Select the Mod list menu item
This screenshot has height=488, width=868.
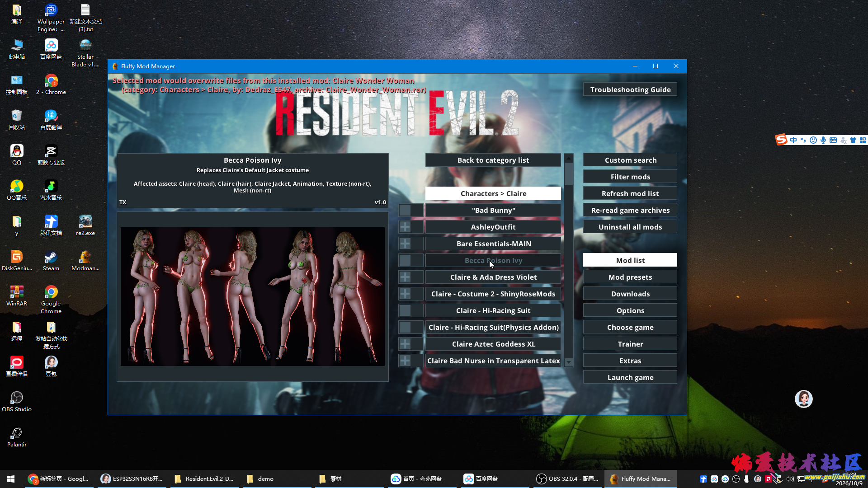click(x=630, y=260)
